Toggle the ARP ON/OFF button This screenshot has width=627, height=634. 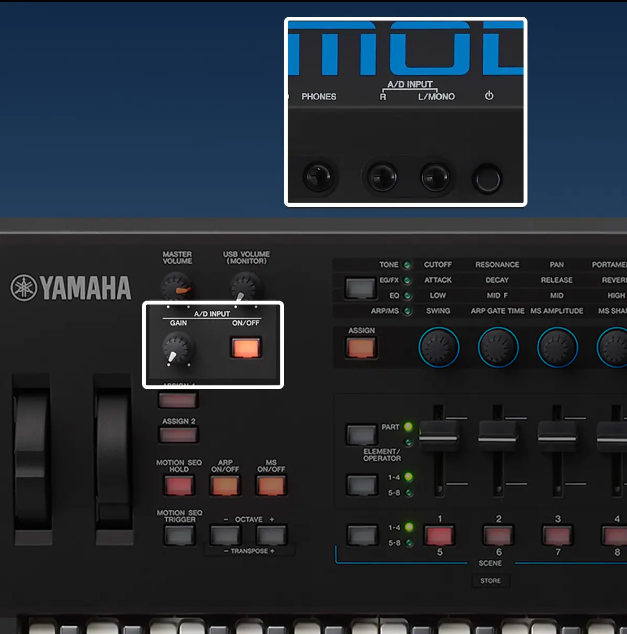tap(225, 485)
